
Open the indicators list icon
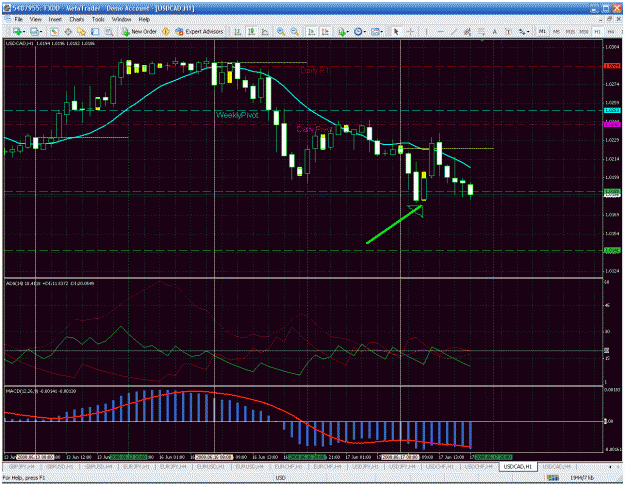(x=341, y=31)
